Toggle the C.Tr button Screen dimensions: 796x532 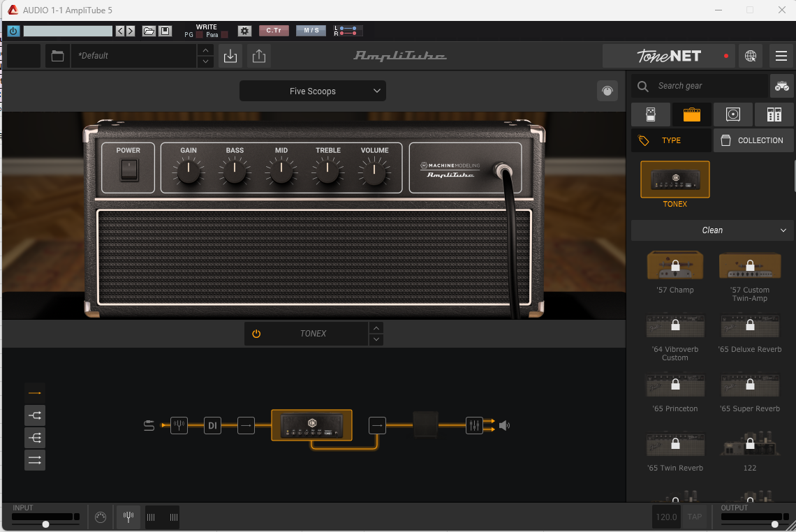274,31
